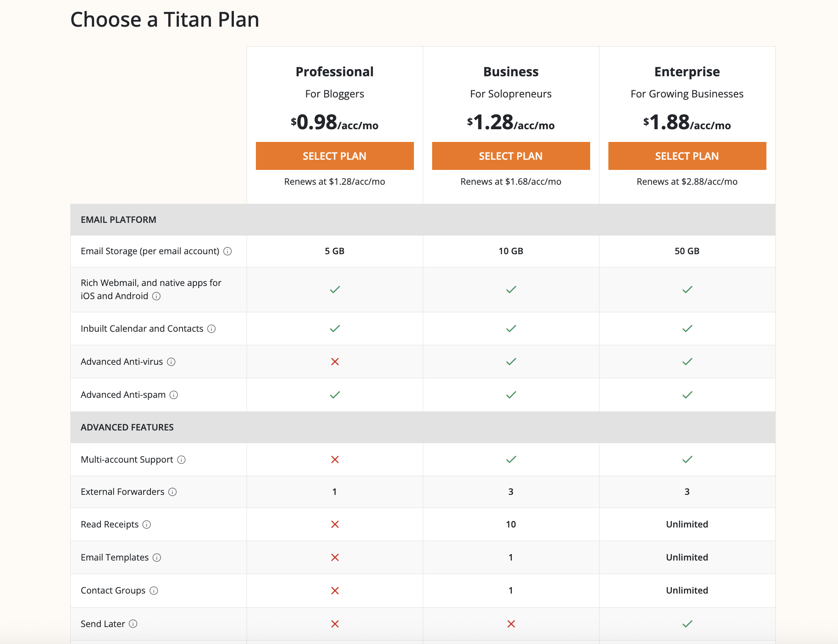Click the 'Business' plan title
The image size is (838, 644).
pos(511,72)
